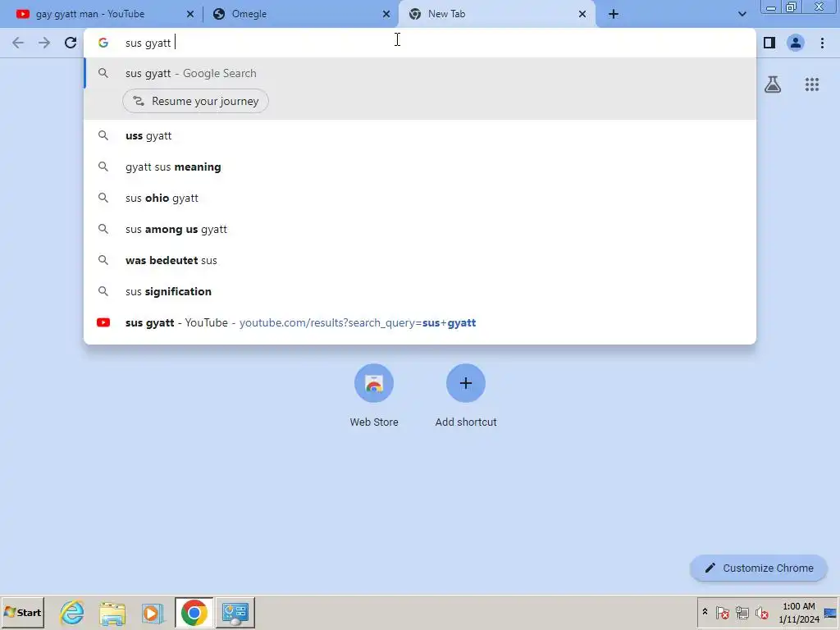Select the sus signification suggestion
Image resolution: width=840 pixels, height=630 pixels.
coord(419,291)
